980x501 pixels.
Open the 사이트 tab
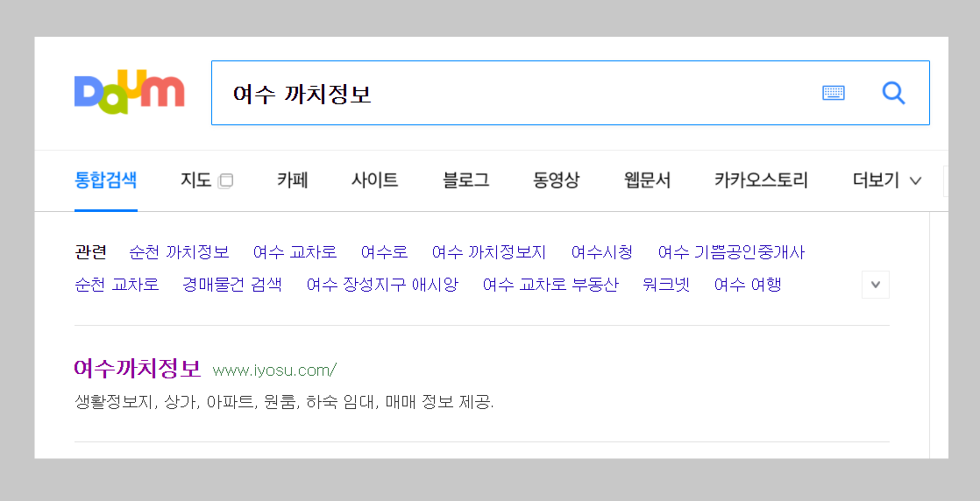tap(374, 180)
